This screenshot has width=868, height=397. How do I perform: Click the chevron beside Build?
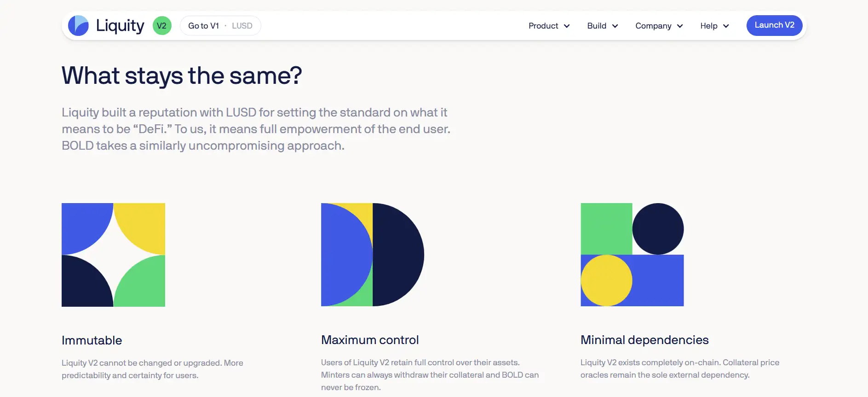tap(615, 26)
